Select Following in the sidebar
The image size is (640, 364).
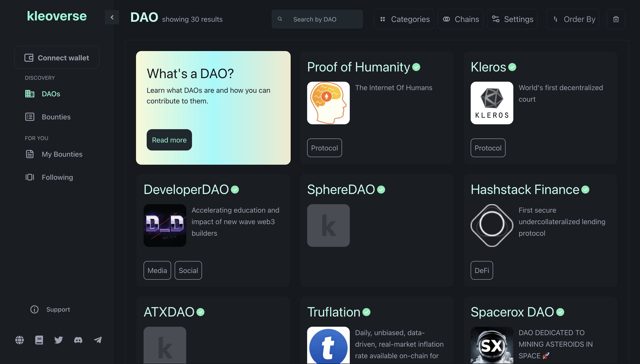point(57,177)
